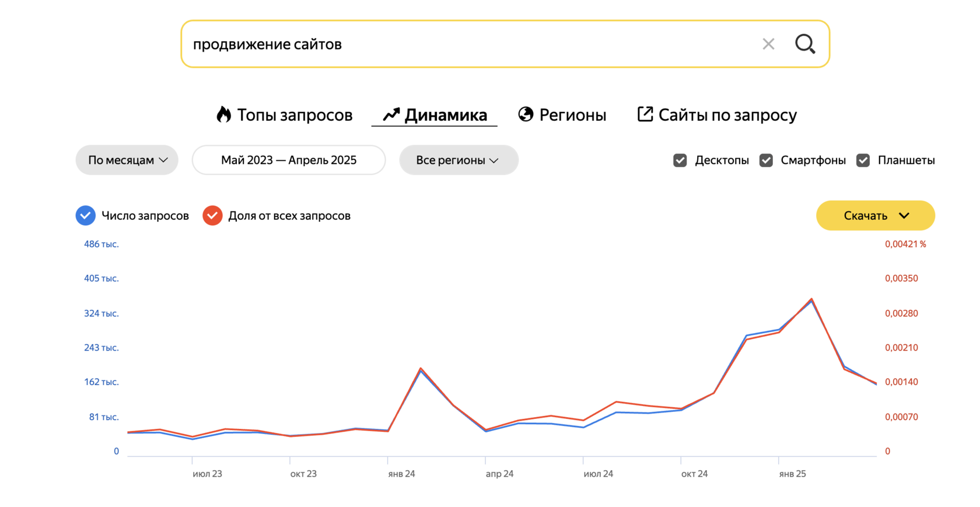
Task: Open the Май 2023 — Апрель 2025 date range picker
Action: coord(289,160)
